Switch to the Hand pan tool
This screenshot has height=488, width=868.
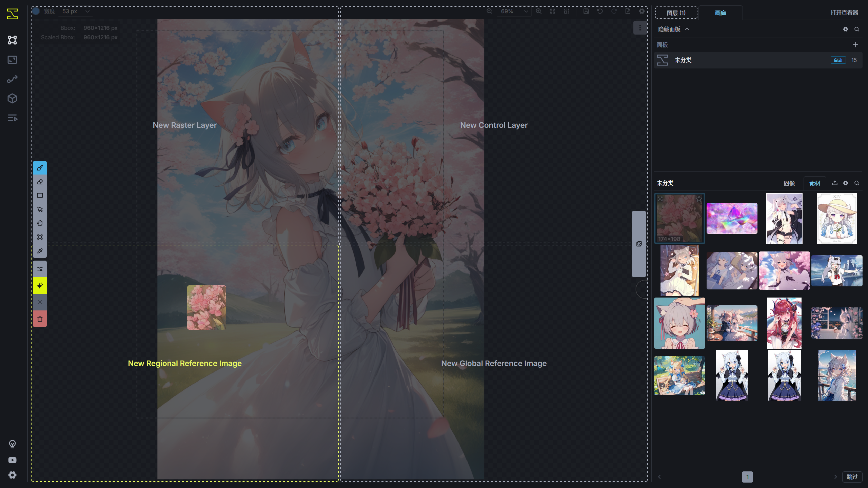pyautogui.click(x=40, y=223)
